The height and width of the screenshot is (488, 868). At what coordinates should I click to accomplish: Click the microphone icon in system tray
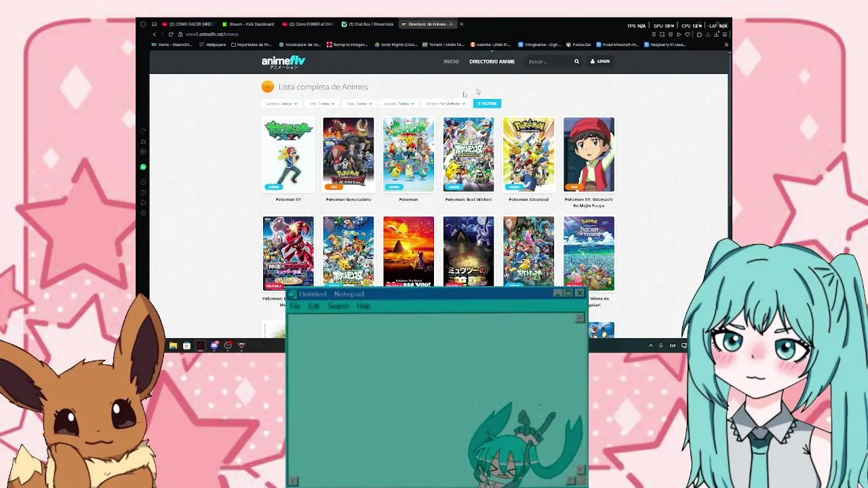click(x=660, y=346)
